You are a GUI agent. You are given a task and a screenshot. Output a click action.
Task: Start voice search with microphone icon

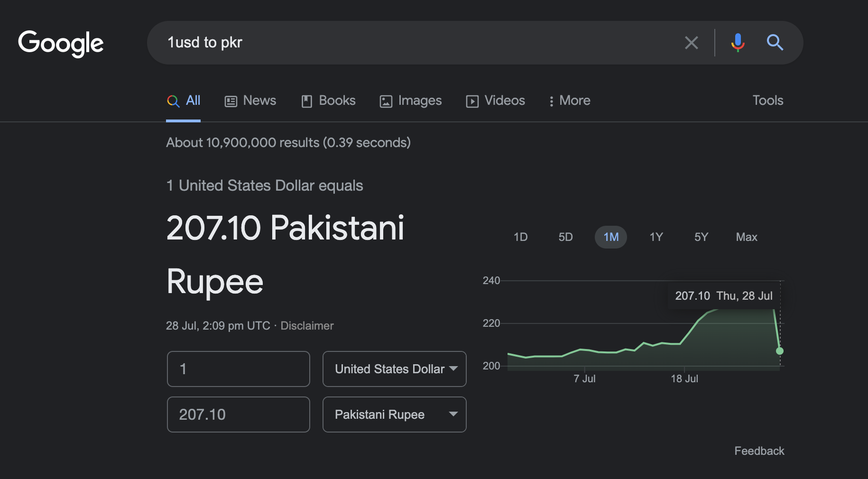click(738, 43)
